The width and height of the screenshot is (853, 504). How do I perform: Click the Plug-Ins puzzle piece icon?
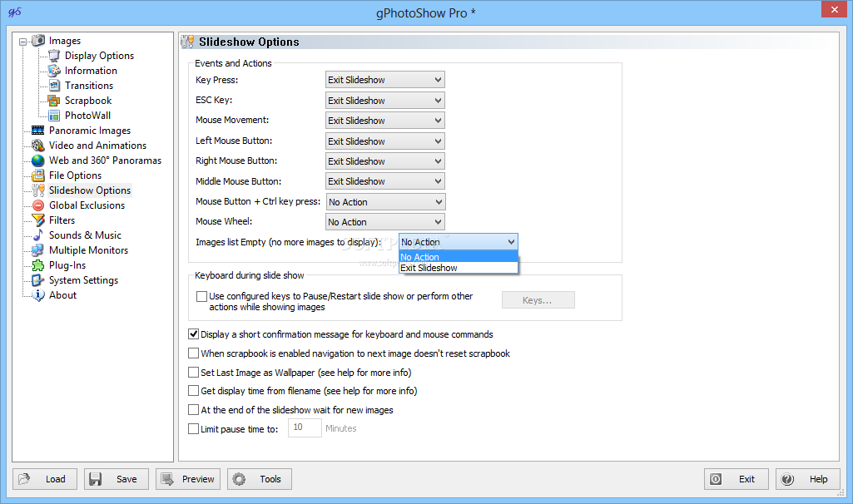point(38,265)
